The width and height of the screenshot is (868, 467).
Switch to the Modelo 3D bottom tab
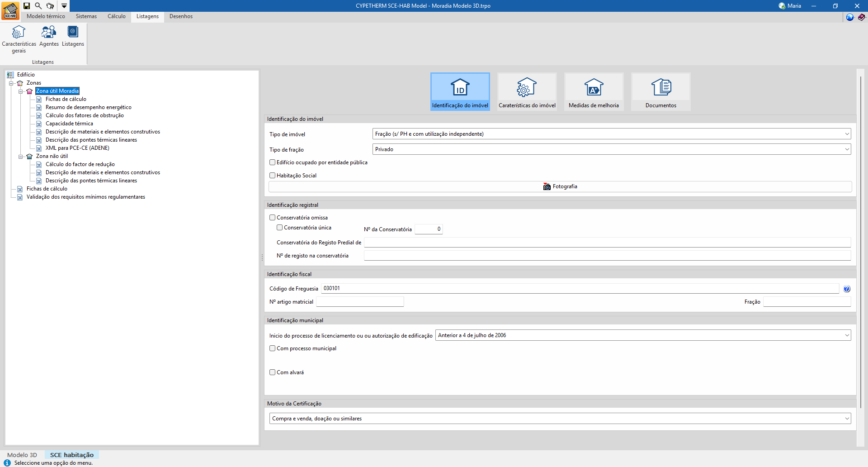click(22, 455)
